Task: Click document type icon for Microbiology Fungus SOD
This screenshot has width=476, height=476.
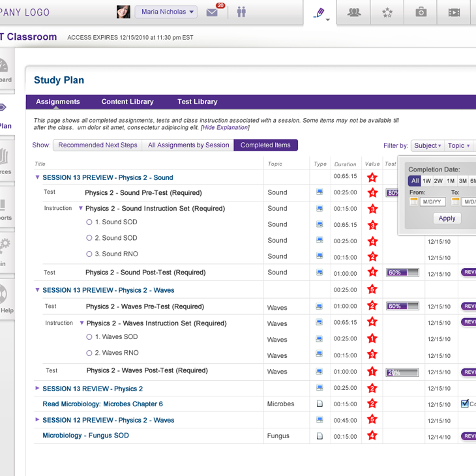Action: (x=320, y=436)
